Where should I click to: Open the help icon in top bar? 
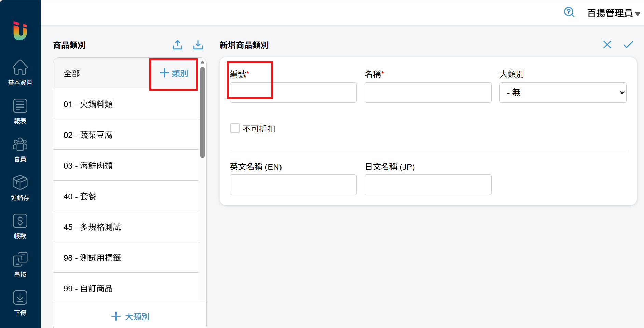[569, 12]
